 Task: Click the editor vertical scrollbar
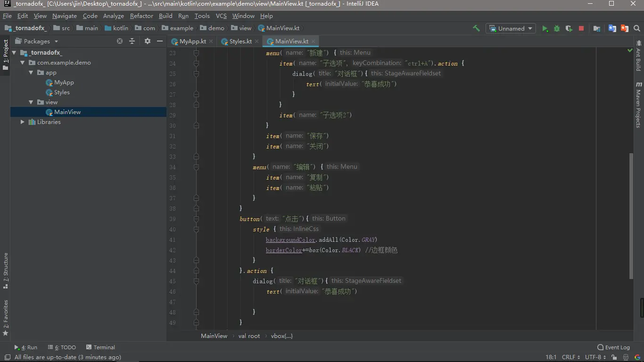pyautogui.click(x=632, y=216)
